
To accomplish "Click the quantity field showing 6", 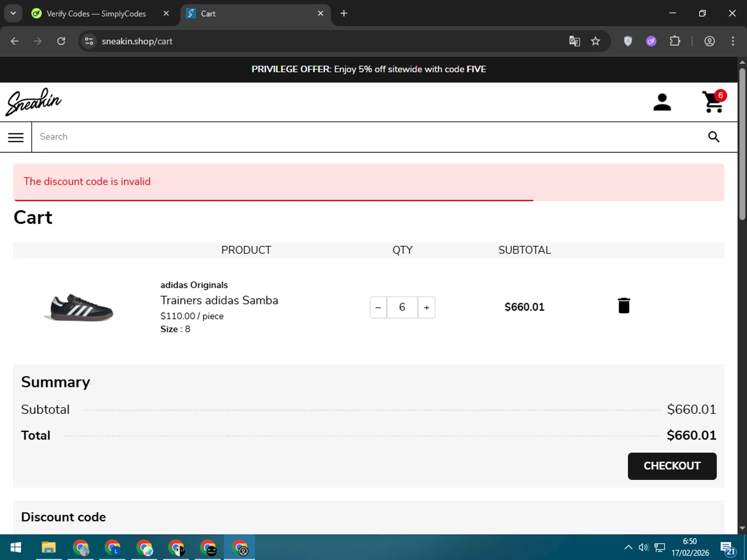I will 402,308.
